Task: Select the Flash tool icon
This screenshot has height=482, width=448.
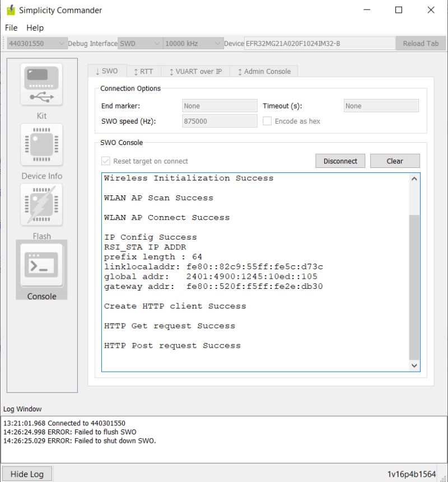Action: pyautogui.click(x=41, y=205)
